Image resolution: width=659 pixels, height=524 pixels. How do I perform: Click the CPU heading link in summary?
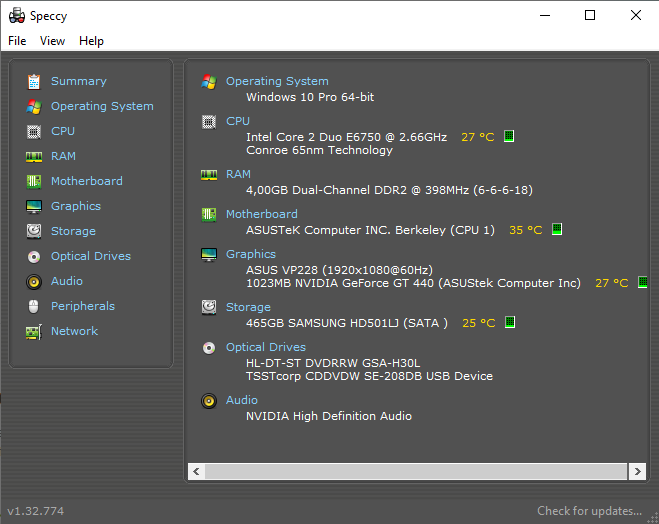(238, 121)
